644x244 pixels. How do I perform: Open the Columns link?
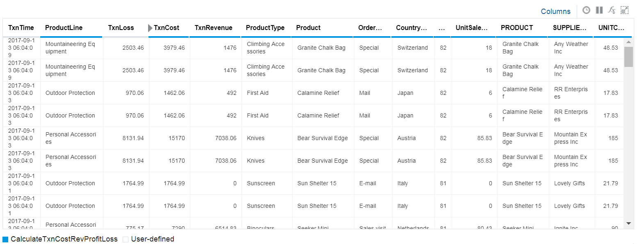[555, 12]
